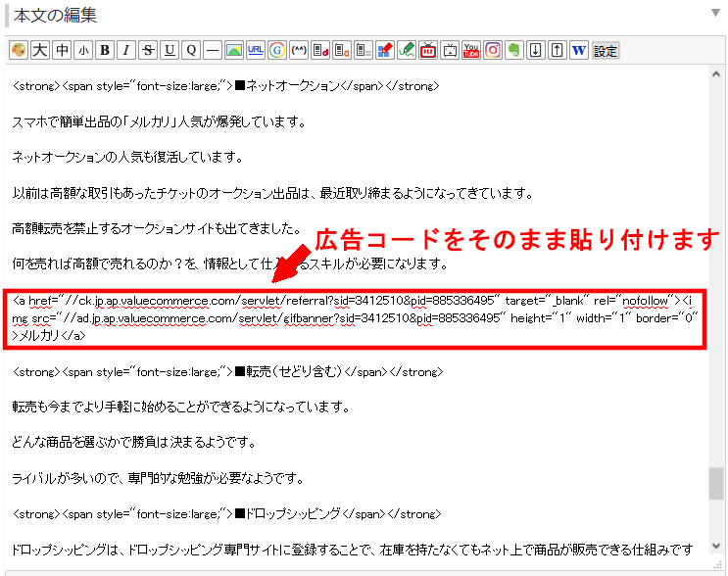Open the 設定 settings button

(x=606, y=50)
